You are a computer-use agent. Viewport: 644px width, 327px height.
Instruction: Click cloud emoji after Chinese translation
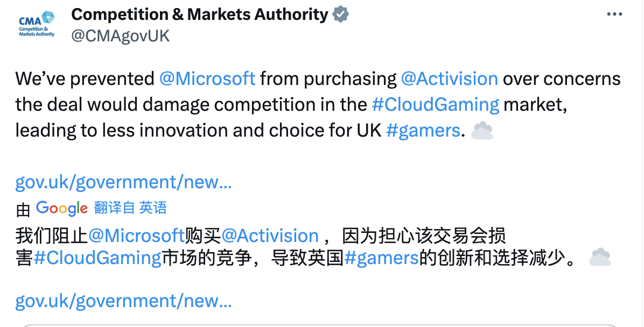click(600, 258)
